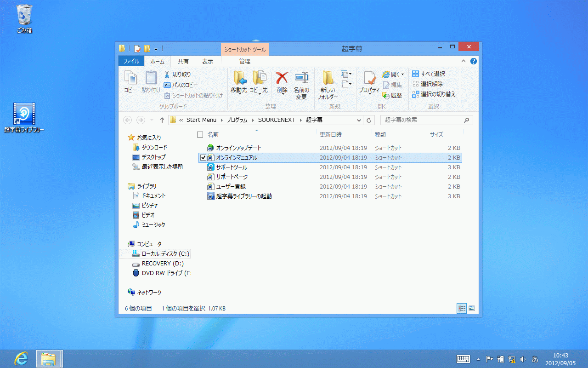Select RECOVERY (D:) drive

tap(158, 264)
